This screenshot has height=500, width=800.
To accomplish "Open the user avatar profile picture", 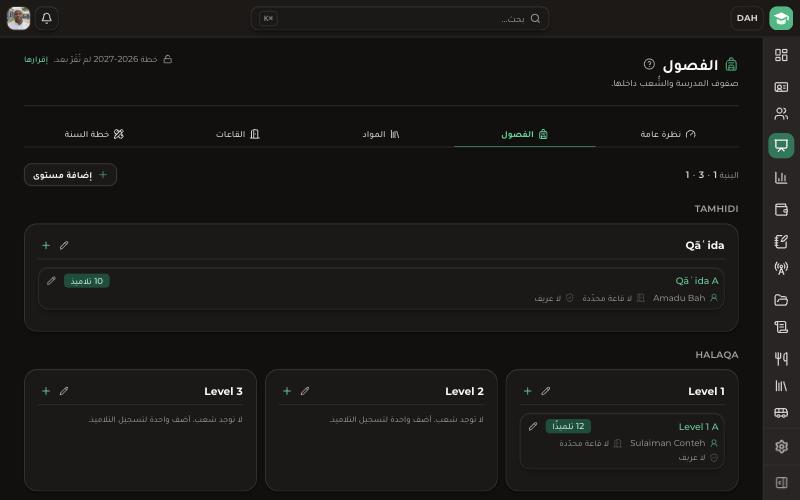I will (18, 18).
